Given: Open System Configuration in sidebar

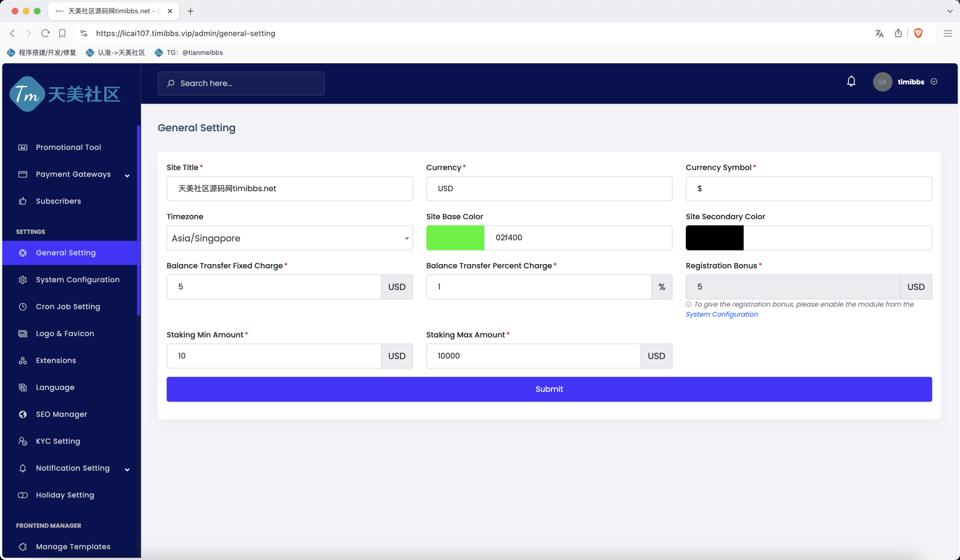Looking at the screenshot, I should (78, 280).
